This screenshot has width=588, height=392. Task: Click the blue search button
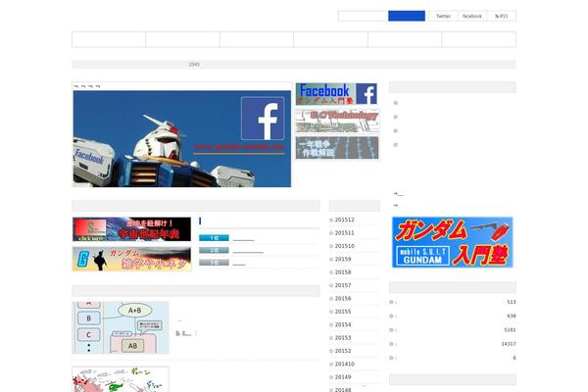point(407,16)
